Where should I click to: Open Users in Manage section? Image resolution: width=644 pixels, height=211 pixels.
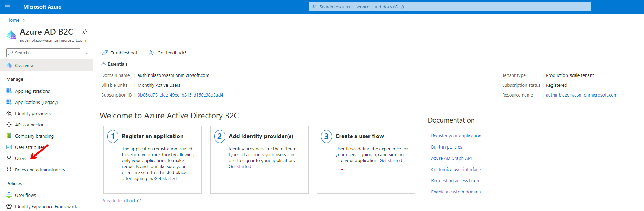point(20,158)
